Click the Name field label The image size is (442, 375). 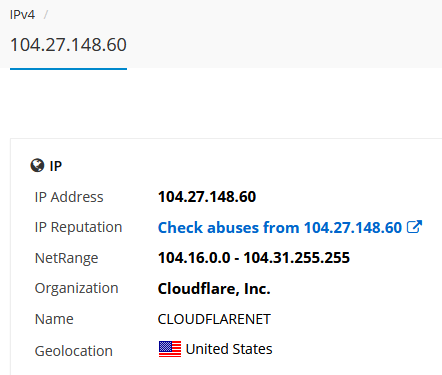point(54,319)
